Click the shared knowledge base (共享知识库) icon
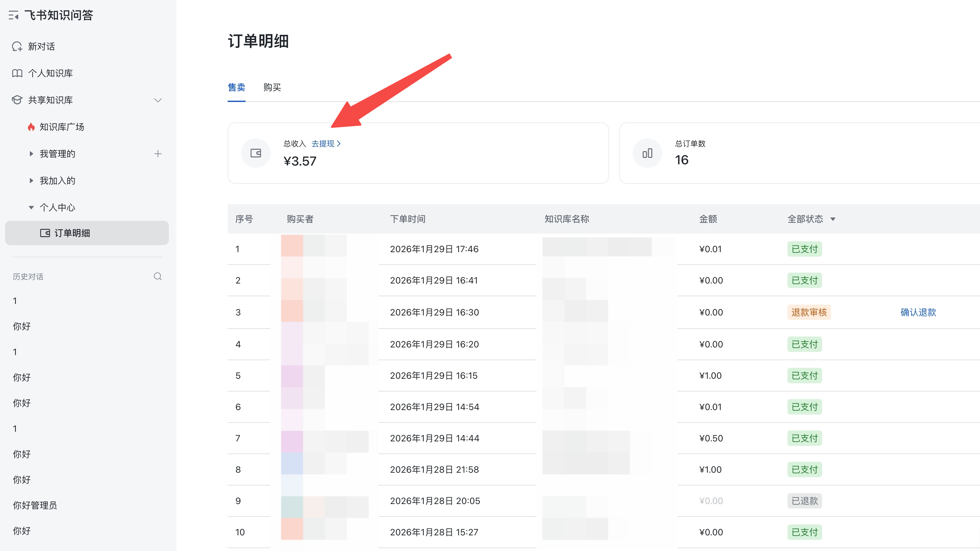 point(17,100)
